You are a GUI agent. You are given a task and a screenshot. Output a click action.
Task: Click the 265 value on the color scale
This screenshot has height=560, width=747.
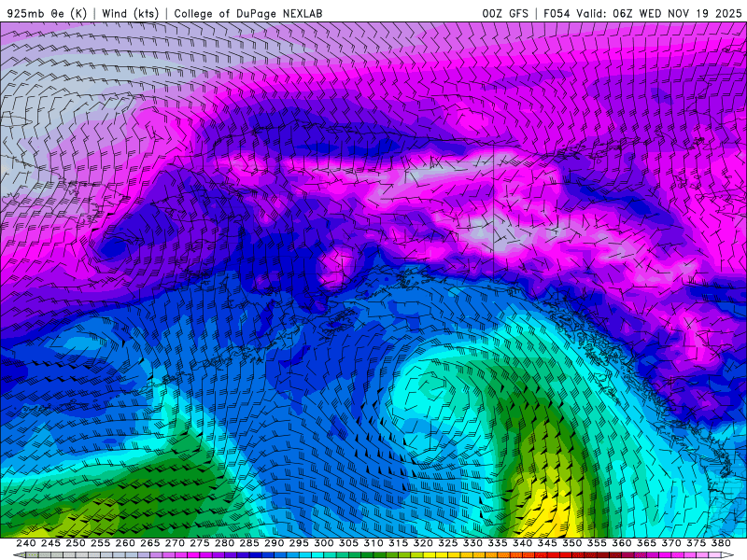pyautogui.click(x=150, y=543)
